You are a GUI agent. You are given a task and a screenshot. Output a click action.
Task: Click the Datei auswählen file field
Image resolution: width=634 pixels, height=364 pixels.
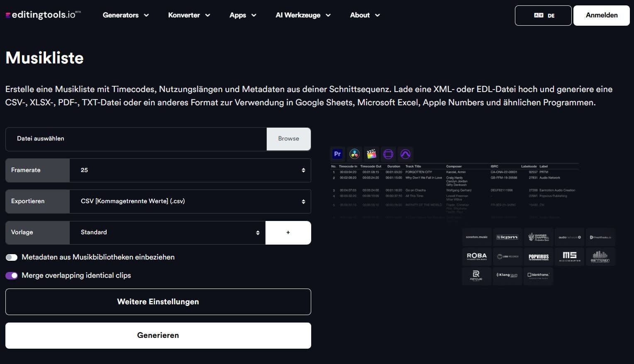136,139
